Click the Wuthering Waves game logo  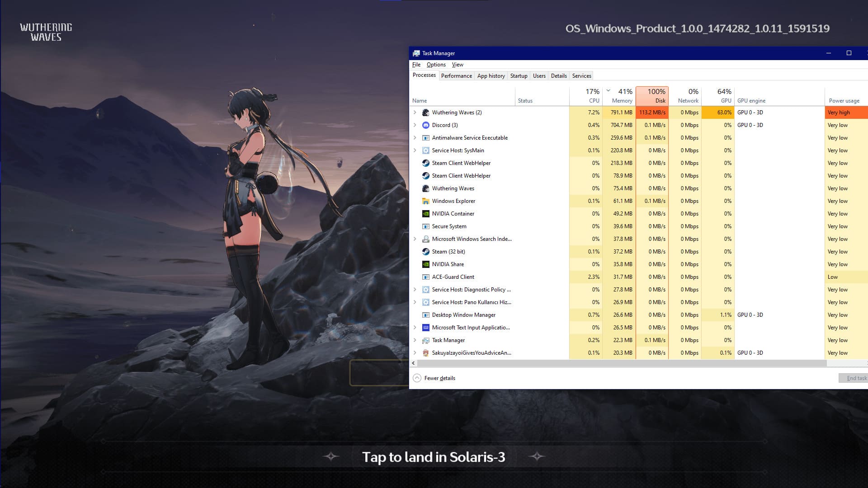coord(46,32)
